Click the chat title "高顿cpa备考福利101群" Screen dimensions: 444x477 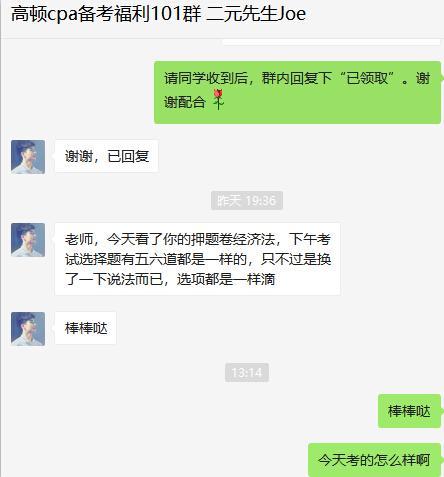click(x=106, y=14)
